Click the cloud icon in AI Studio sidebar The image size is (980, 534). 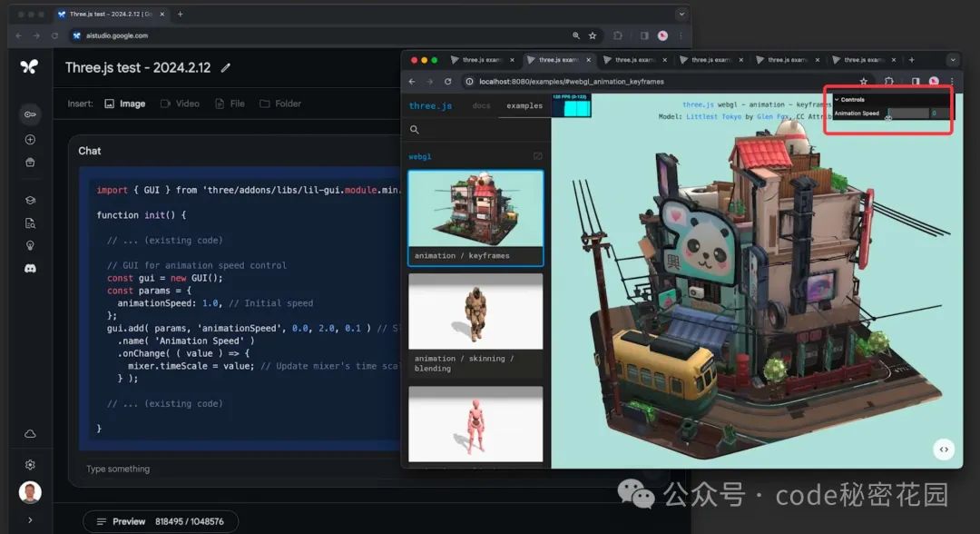coord(30,433)
